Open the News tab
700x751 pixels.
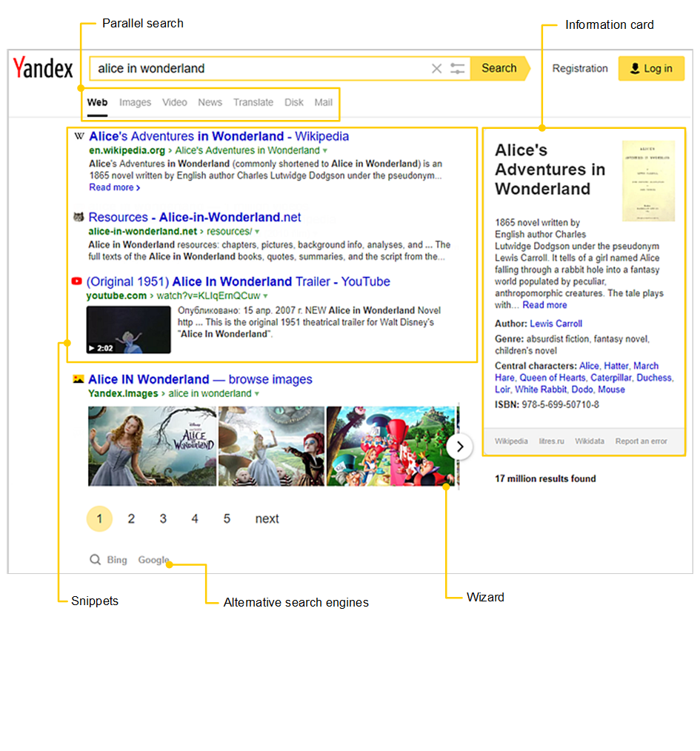[x=210, y=102]
